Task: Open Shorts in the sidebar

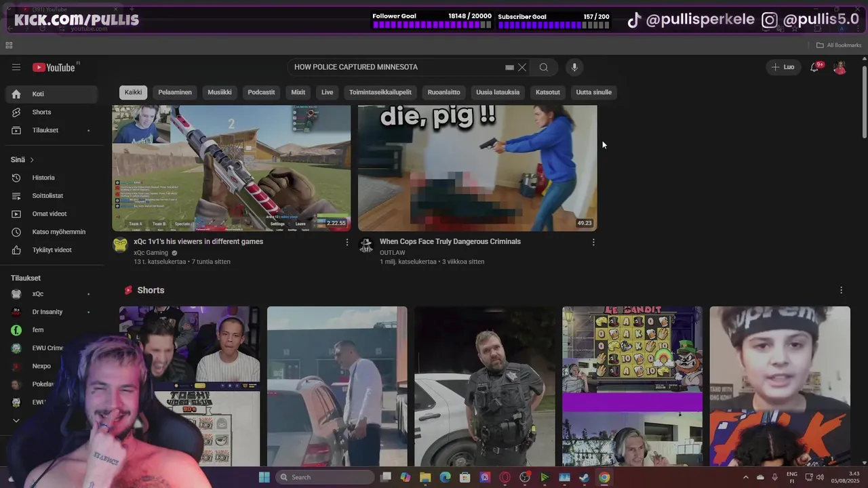Action: click(x=52, y=112)
